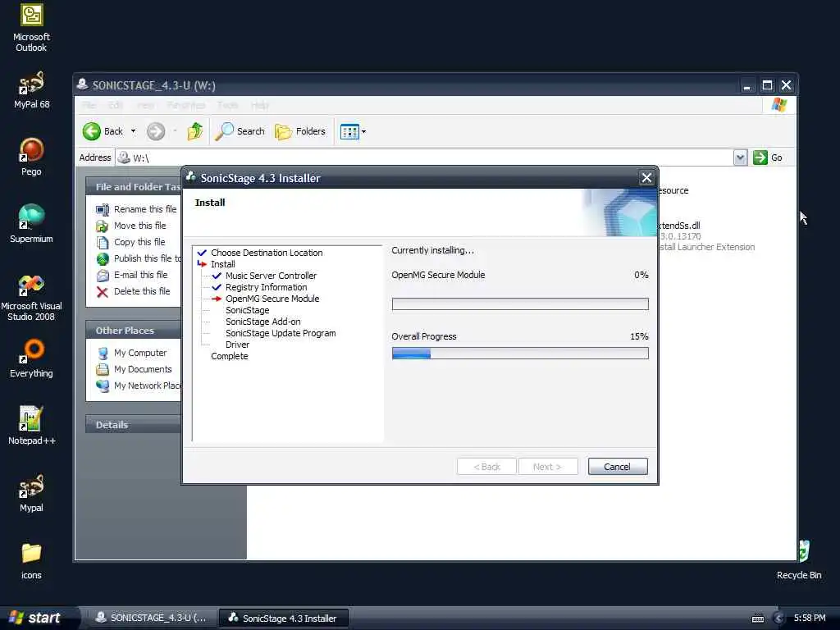Screen dimensions: 840x630
Task: Open the icons folder on desktop
Action: coord(31,560)
